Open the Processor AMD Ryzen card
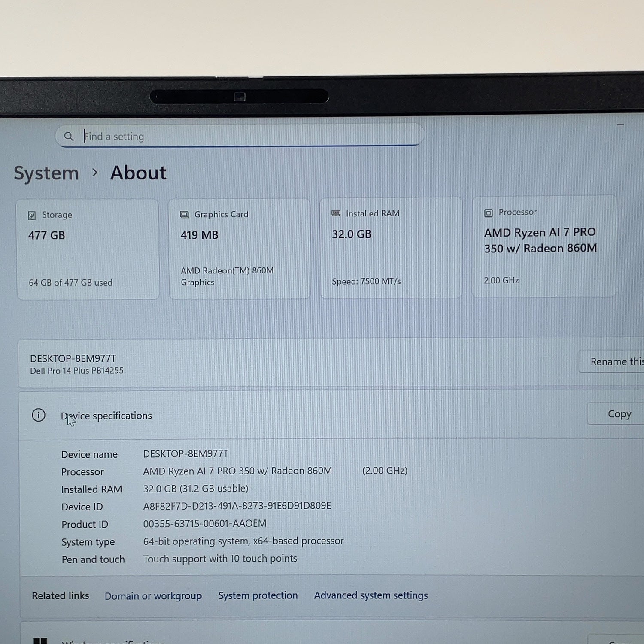Viewport: 644px width, 644px height. (544, 246)
